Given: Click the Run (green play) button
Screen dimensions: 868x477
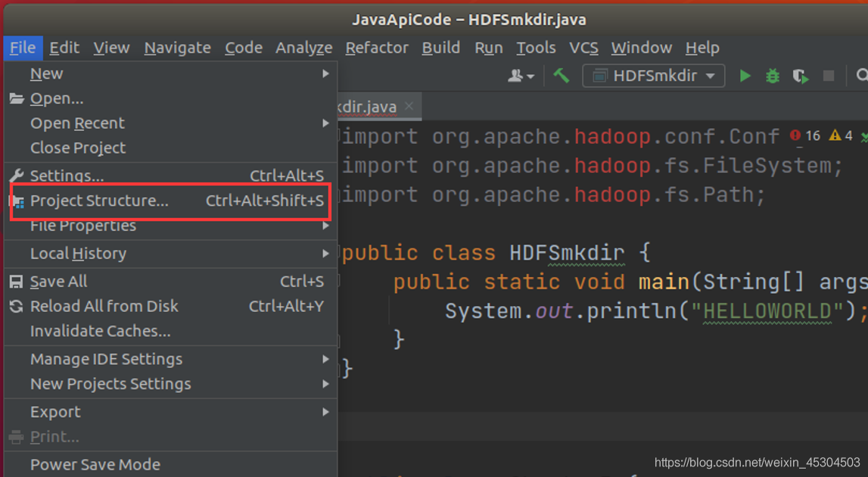Looking at the screenshot, I should pyautogui.click(x=745, y=76).
